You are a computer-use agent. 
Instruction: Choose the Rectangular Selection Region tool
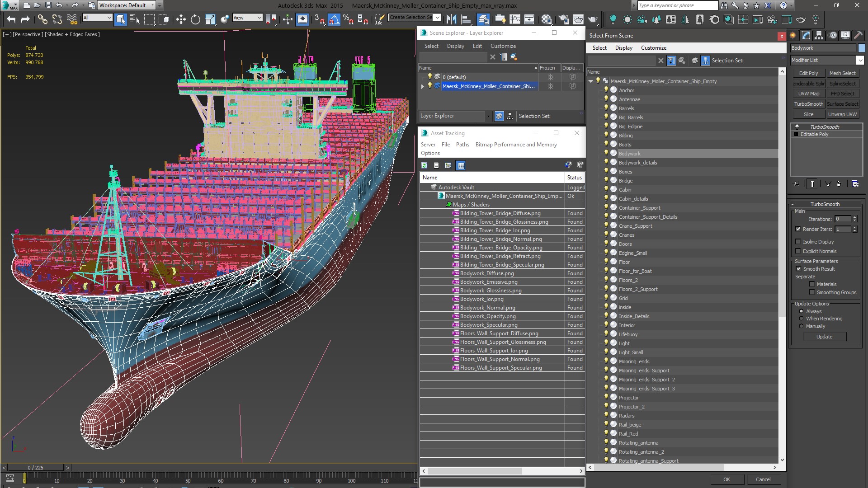[149, 19]
